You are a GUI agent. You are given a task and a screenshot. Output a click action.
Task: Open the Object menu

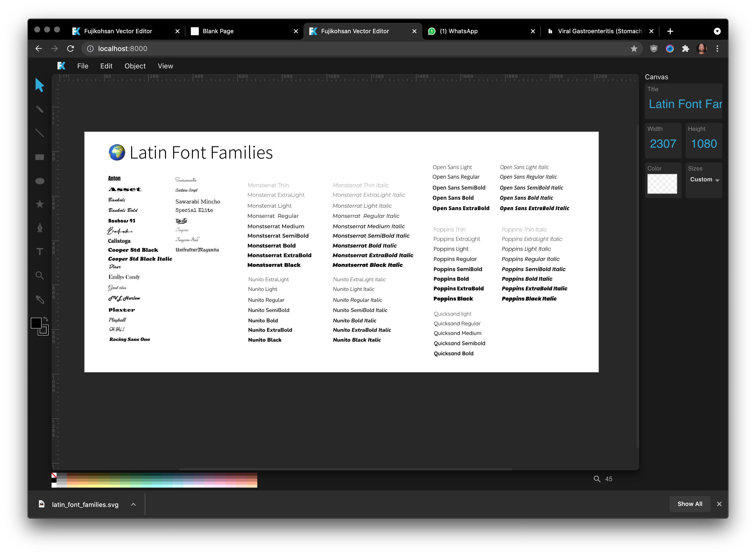pos(135,66)
